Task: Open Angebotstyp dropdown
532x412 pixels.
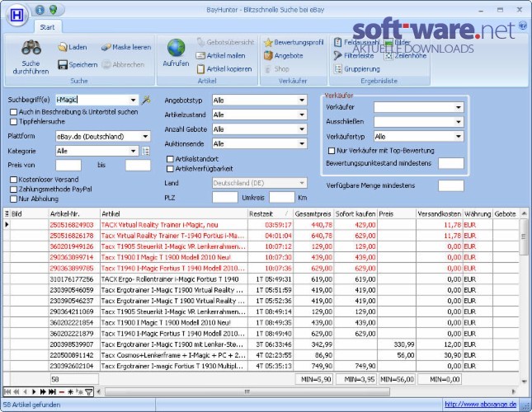Action: [302, 101]
